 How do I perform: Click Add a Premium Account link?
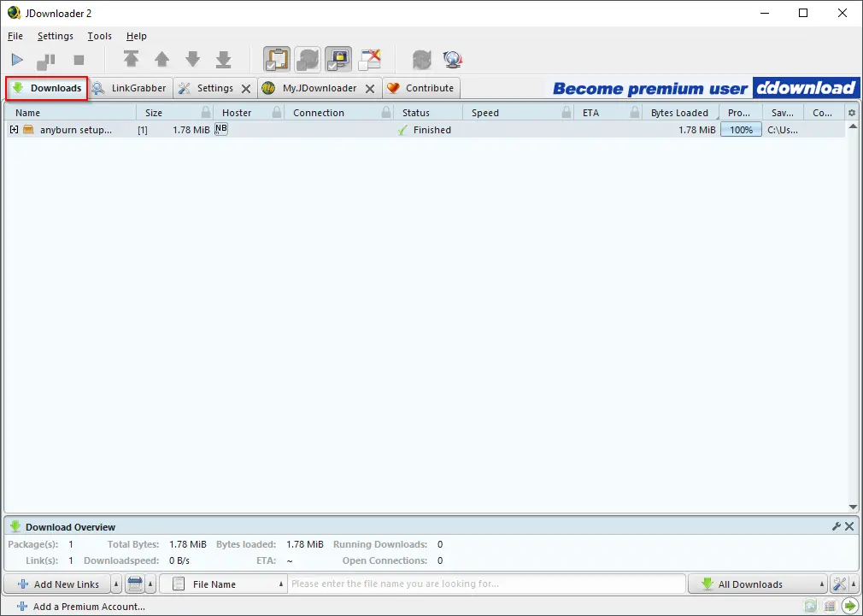coord(81,607)
